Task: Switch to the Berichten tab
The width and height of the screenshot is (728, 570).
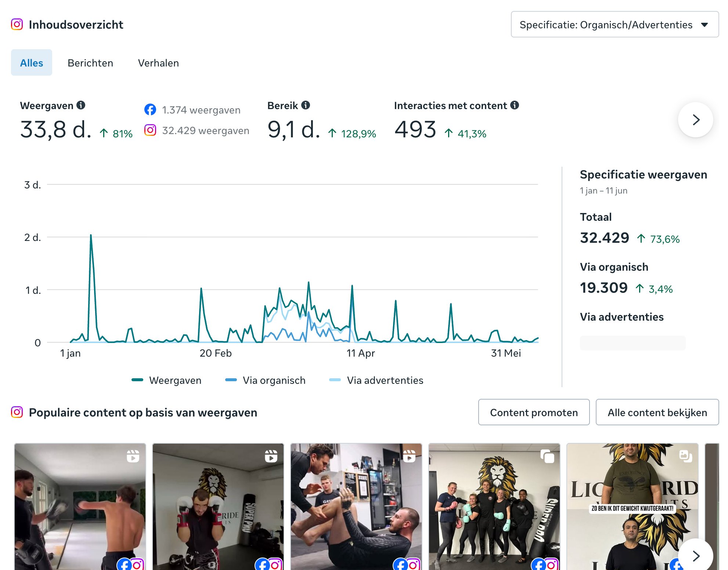Action: [x=90, y=63]
